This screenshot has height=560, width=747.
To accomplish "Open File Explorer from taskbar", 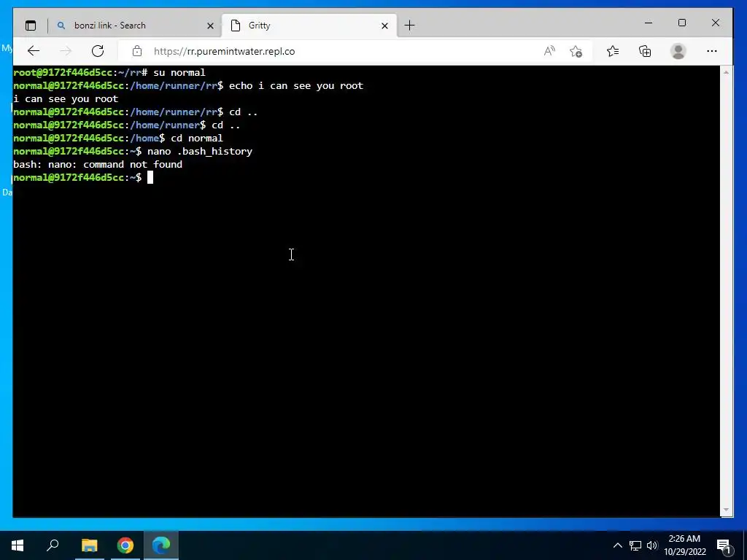I will tap(89, 545).
